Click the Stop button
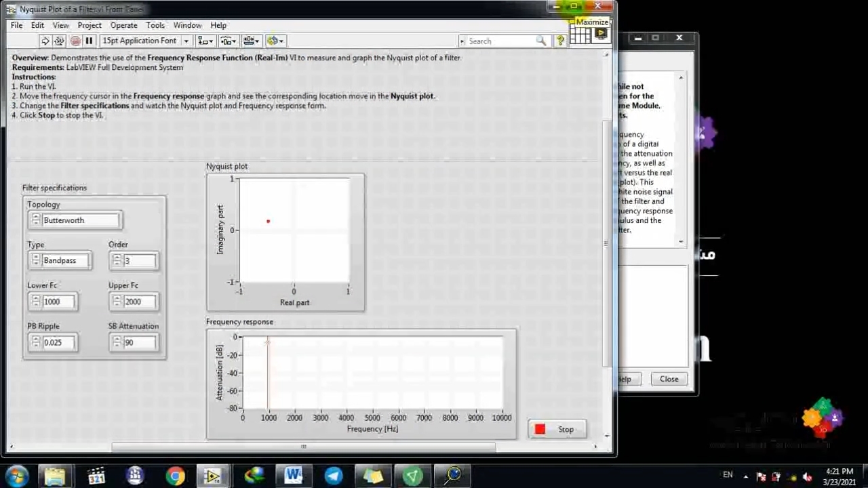 click(x=557, y=429)
